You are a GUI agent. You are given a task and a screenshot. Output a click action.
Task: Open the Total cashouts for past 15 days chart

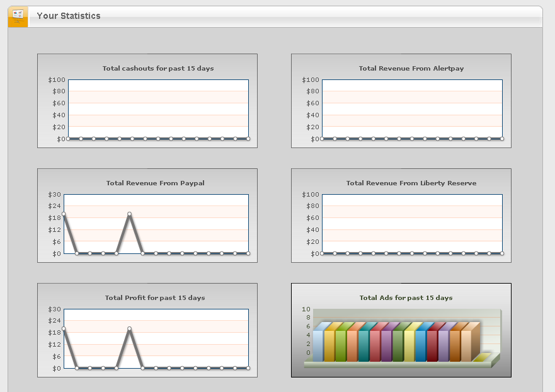point(147,101)
